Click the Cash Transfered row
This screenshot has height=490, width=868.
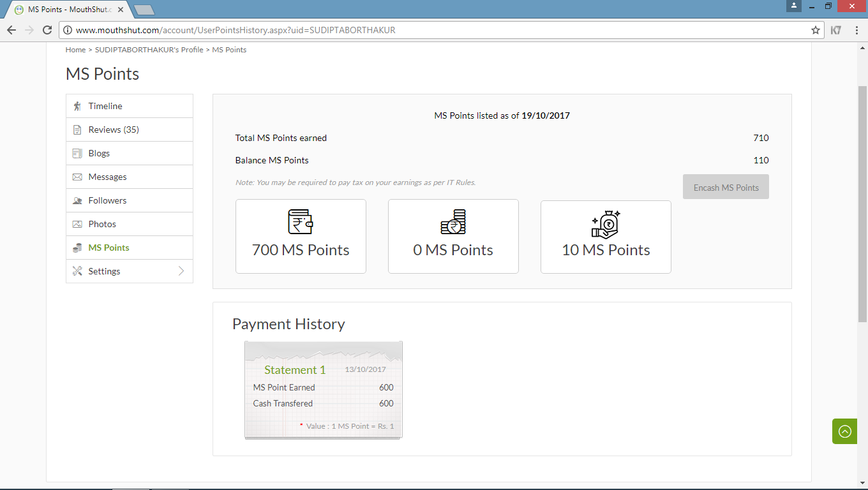tap(324, 403)
